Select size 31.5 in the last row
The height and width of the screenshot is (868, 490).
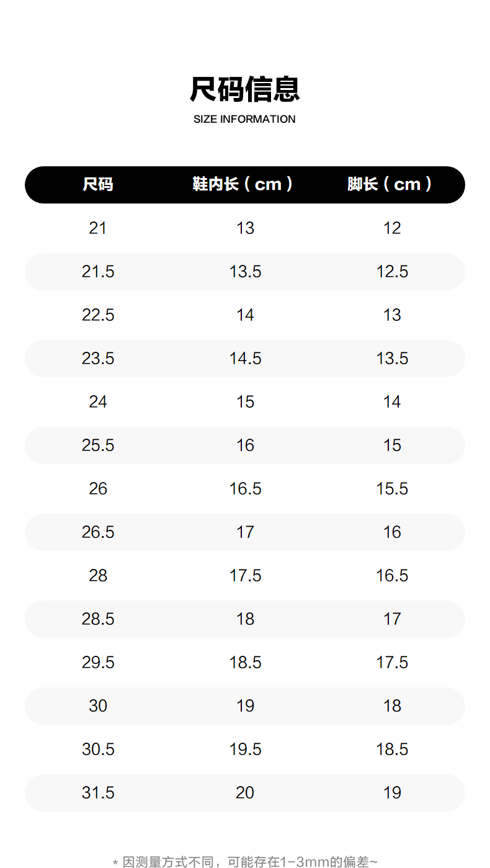point(98,793)
